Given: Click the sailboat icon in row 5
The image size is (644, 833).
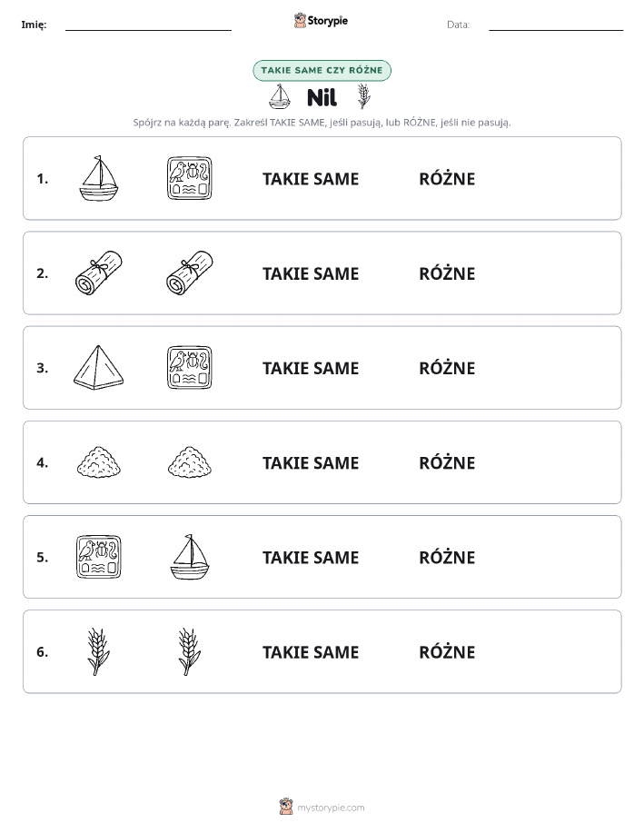Looking at the screenshot, I should tap(190, 557).
